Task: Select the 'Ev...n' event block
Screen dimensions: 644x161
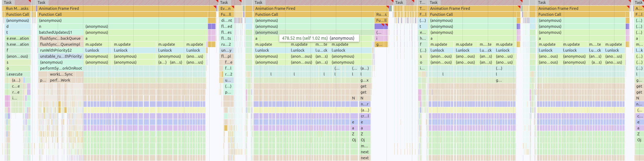Action: click(x=226, y=8)
